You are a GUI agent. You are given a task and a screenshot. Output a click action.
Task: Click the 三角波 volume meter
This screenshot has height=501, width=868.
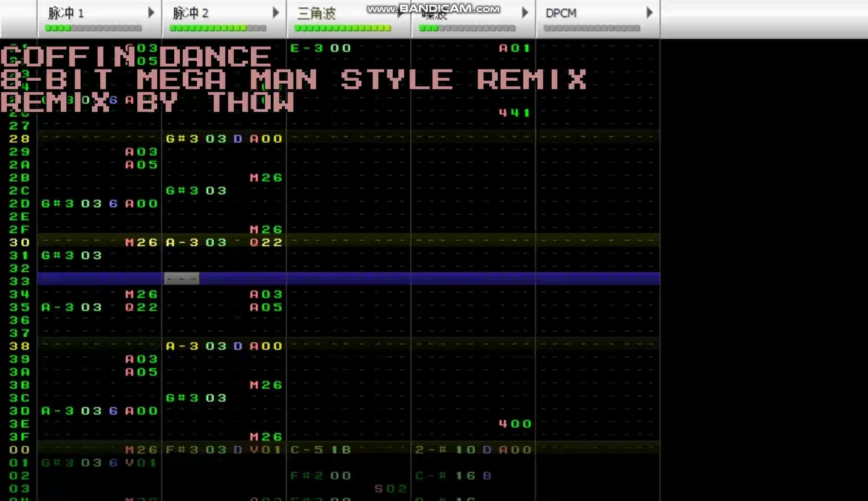pos(343,28)
